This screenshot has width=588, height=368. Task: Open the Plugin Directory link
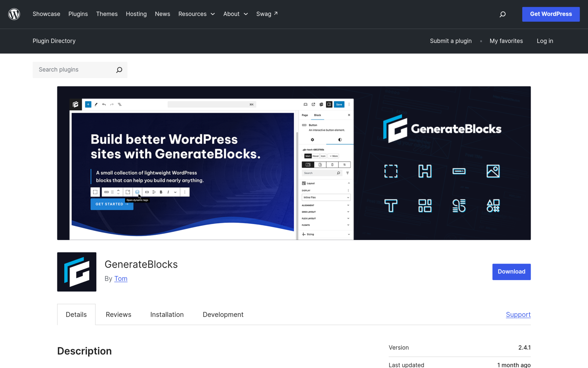click(54, 41)
